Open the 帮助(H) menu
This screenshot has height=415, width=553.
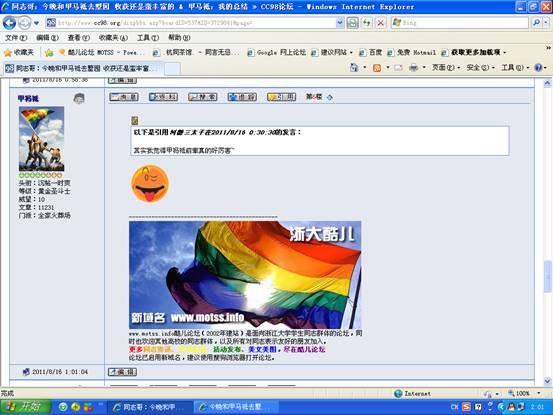point(179,38)
